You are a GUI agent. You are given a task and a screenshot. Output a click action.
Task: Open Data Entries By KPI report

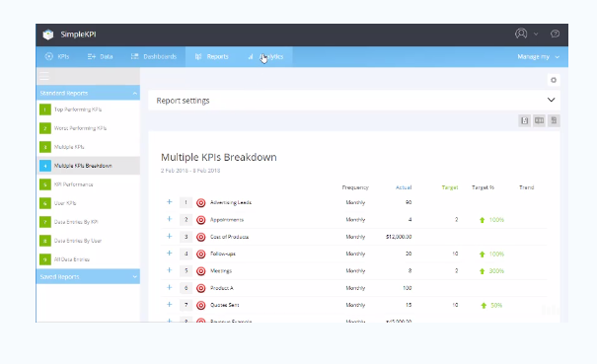coord(76,222)
